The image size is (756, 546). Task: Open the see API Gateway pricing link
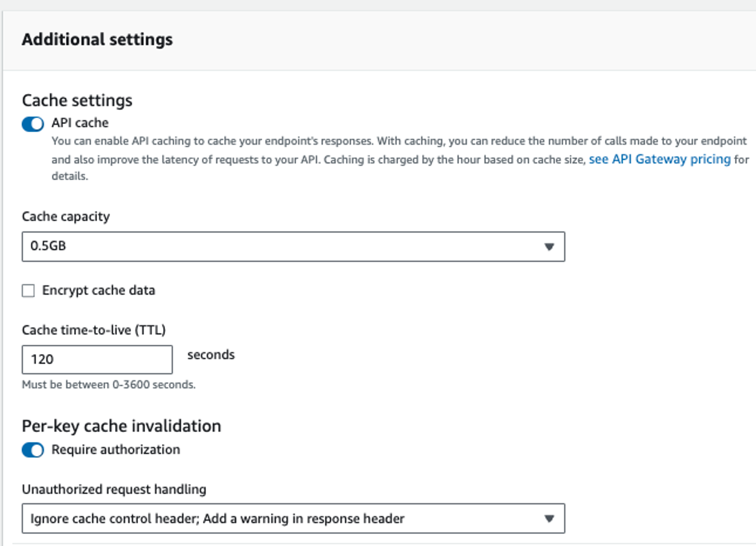click(x=659, y=159)
